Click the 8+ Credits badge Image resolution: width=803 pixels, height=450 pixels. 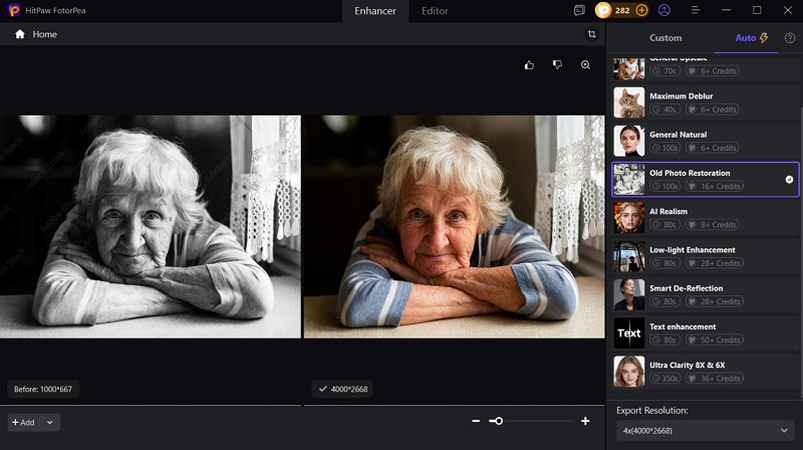coord(712,225)
